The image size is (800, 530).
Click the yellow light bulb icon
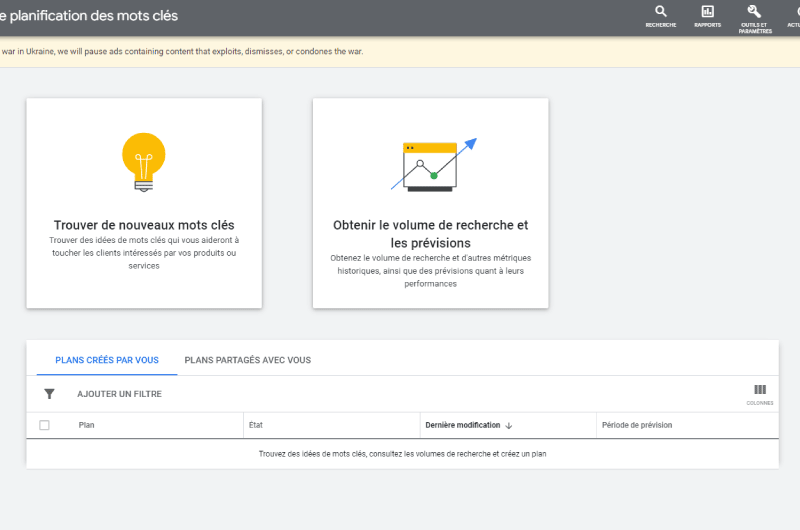tap(143, 160)
